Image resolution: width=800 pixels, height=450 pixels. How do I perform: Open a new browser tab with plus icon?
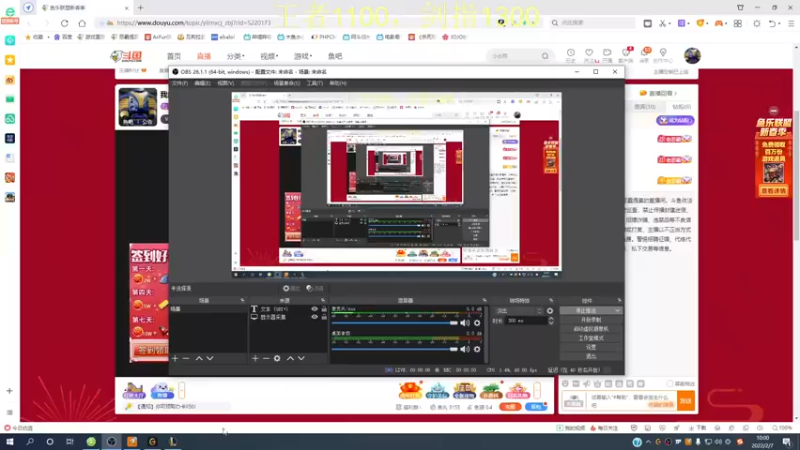[x=141, y=8]
